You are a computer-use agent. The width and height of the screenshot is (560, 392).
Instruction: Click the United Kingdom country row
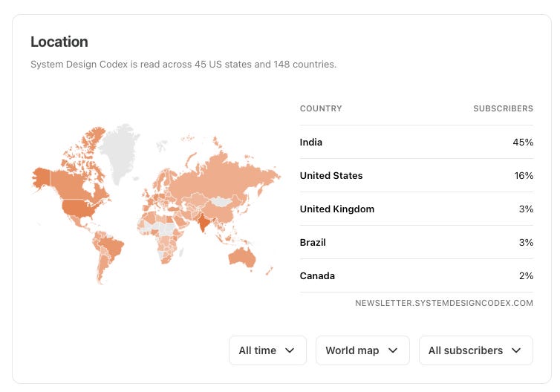click(417, 209)
